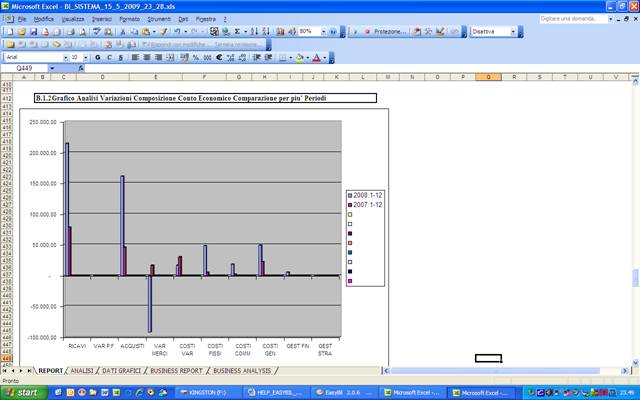640x400 pixels.
Task: Open the Disattiva dropdown list
Action: click(513, 32)
